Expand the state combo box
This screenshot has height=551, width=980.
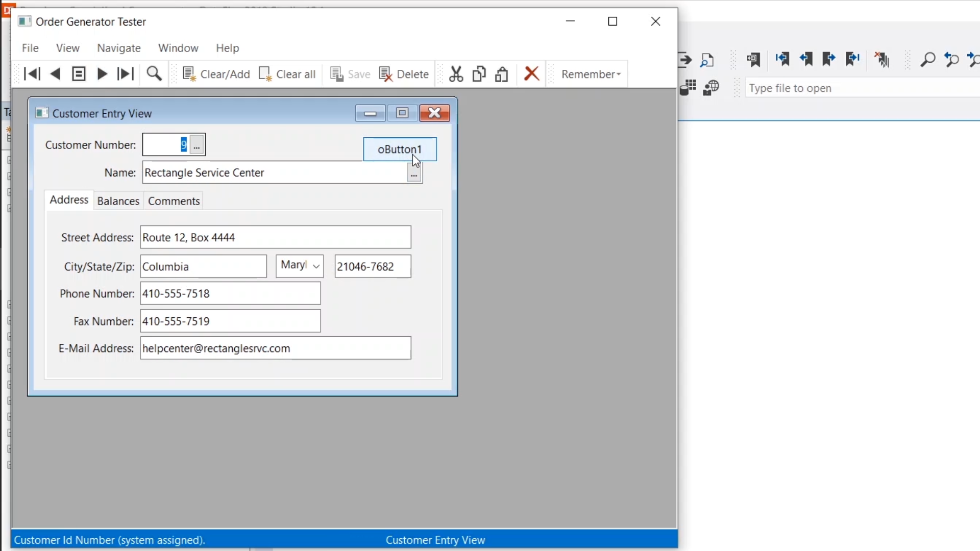pyautogui.click(x=316, y=266)
